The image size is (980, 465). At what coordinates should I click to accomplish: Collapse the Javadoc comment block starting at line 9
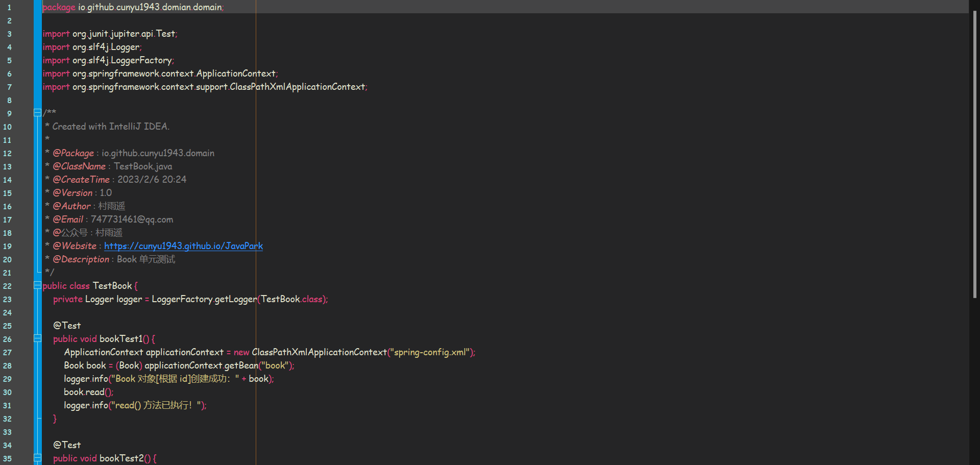click(x=37, y=113)
